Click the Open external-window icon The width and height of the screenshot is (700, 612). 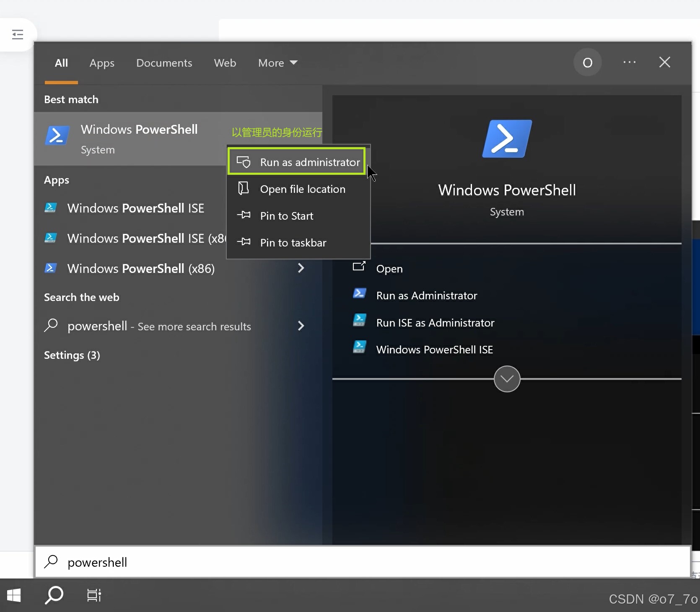click(359, 266)
